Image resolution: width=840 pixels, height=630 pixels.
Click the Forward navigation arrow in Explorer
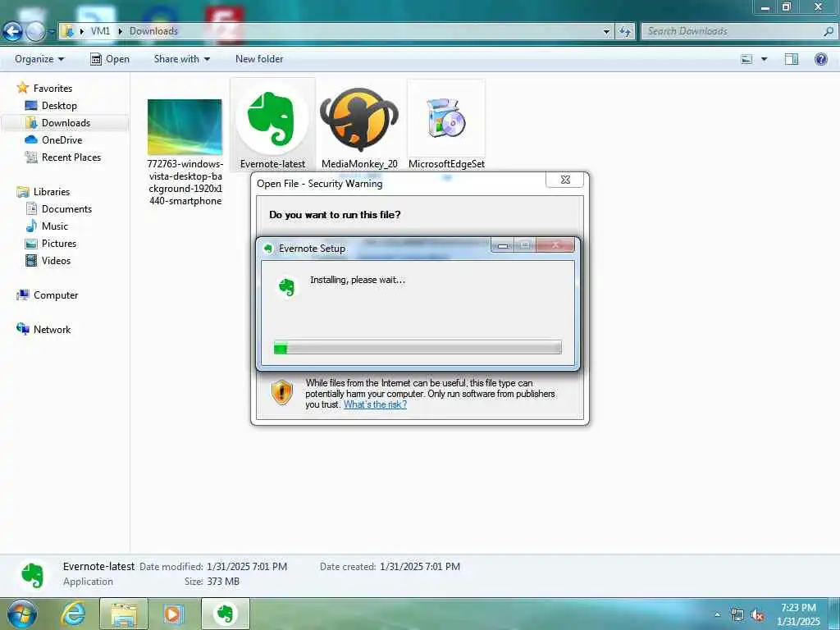34,32
